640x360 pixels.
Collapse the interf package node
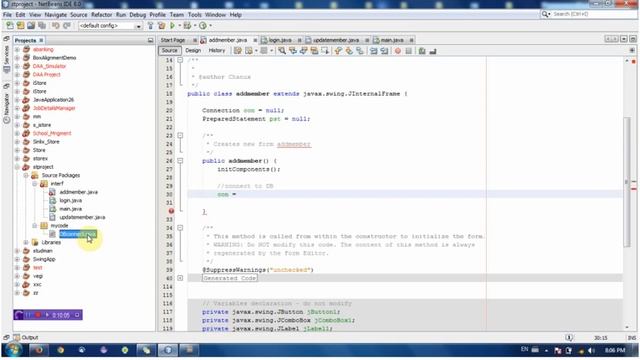(35, 184)
